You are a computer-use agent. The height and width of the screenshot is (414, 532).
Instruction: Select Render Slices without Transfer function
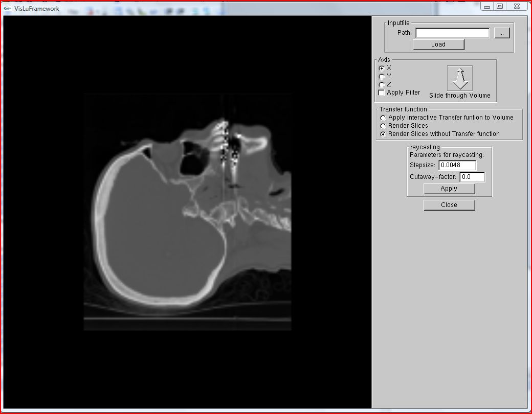[x=383, y=134]
